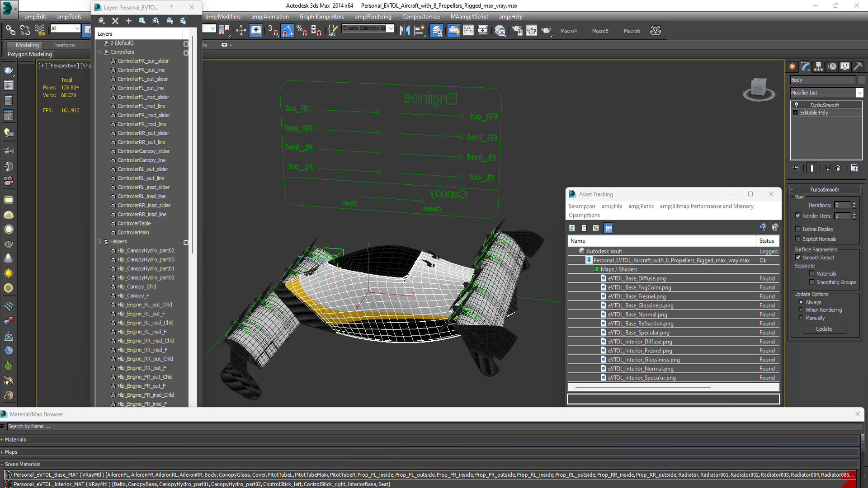Viewport: 868px width, 488px height.
Task: Select the When Rendering radio button
Action: [x=801, y=310]
